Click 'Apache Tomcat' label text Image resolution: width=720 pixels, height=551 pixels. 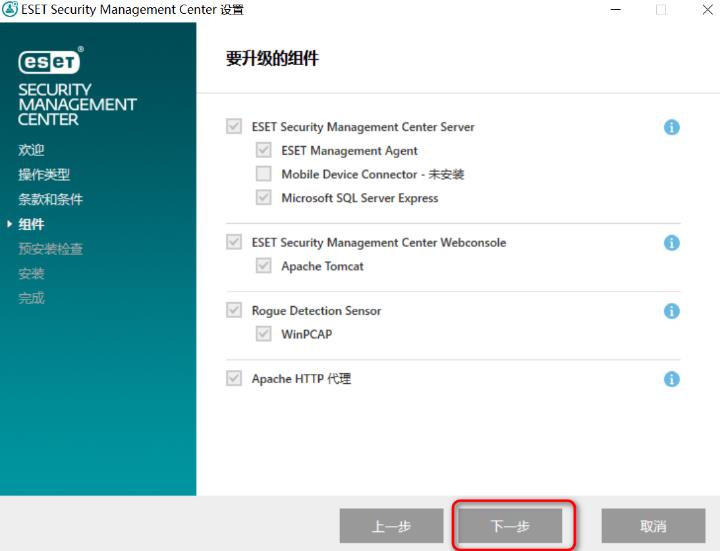[x=322, y=266]
